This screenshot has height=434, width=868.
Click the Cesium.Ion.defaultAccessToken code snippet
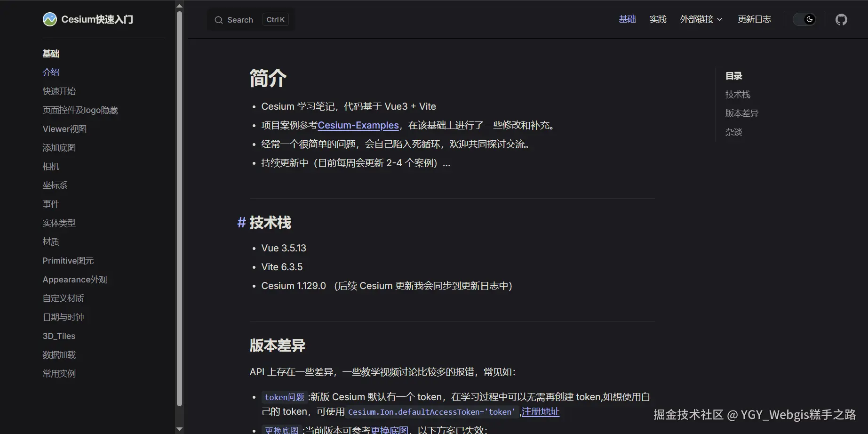coord(432,412)
